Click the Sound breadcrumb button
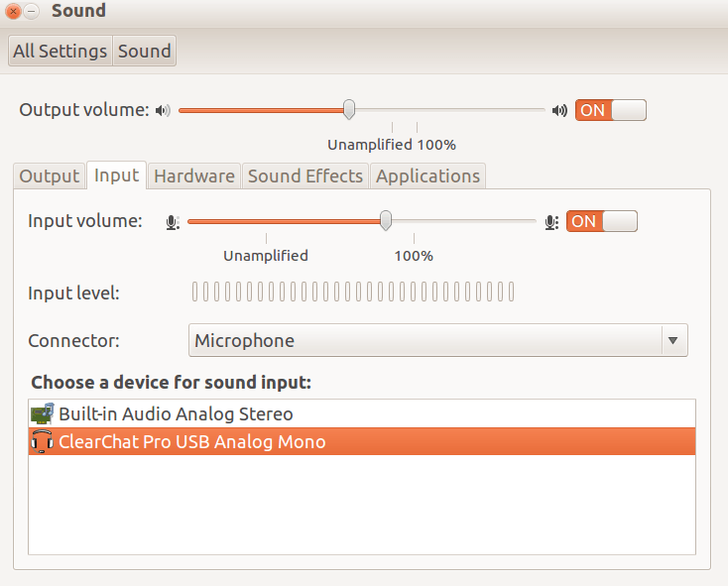728x586 pixels. point(145,52)
